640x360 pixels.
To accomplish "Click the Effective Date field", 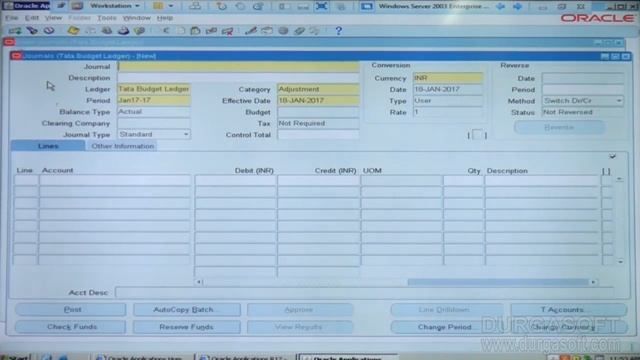I will [318, 100].
